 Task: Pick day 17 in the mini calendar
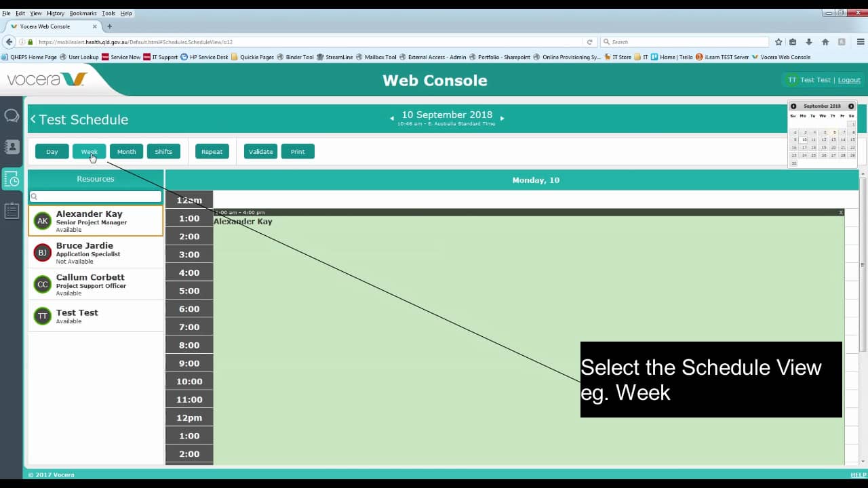(804, 147)
